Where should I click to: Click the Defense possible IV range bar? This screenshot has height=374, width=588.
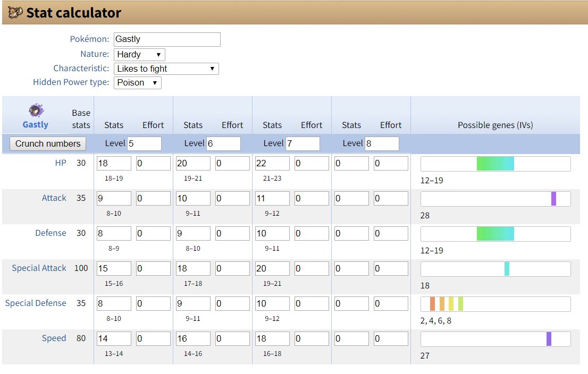point(495,234)
